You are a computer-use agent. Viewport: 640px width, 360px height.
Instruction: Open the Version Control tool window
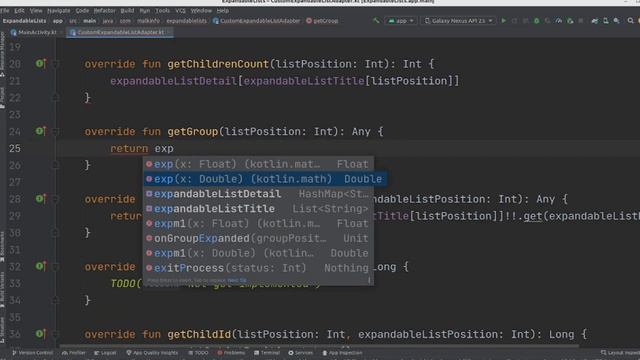pyautogui.click(x=32, y=353)
